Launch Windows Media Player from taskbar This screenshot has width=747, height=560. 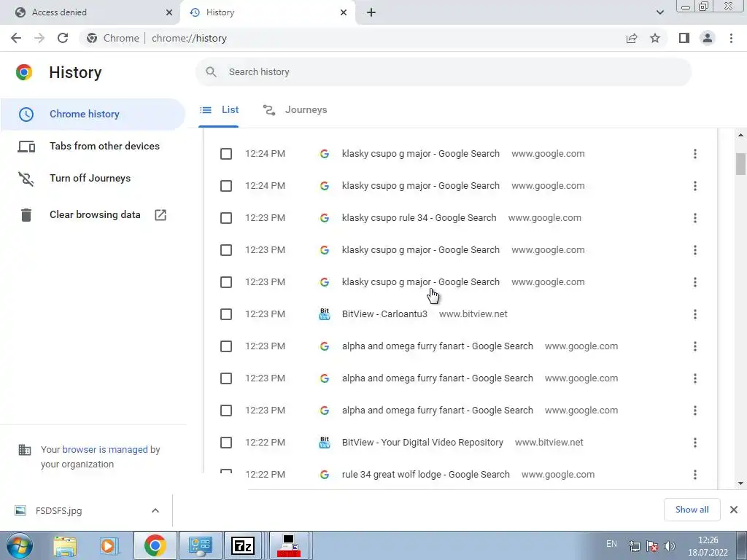click(x=108, y=545)
